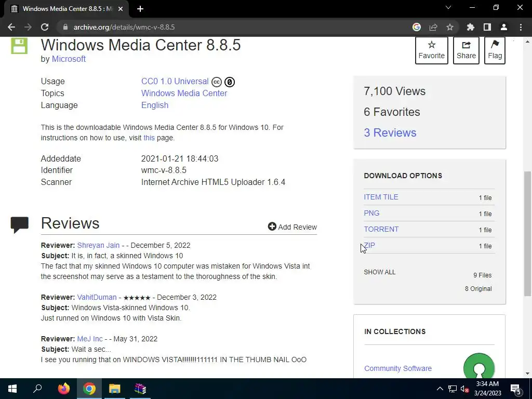The width and height of the screenshot is (532, 399).
Task: Open the Chrome extensions puzzle icon
Action: coord(470,27)
